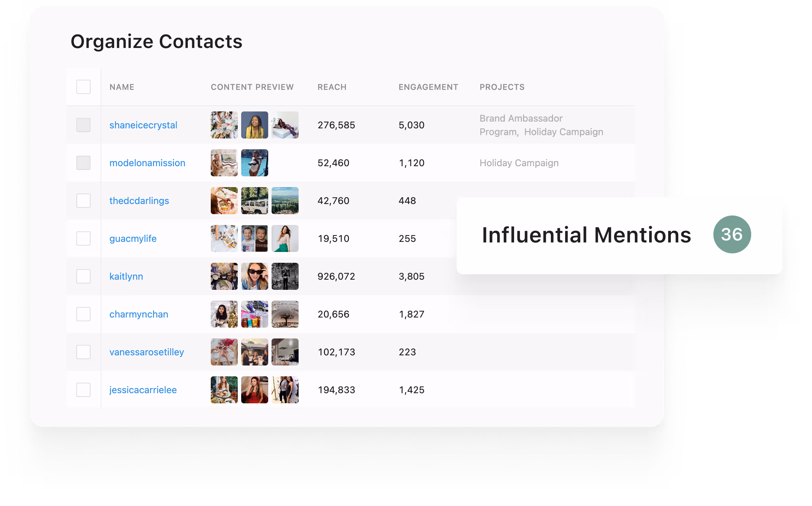Open modelonamission's profile link
Image resolution: width=812 pixels, height=506 pixels.
[147, 163]
